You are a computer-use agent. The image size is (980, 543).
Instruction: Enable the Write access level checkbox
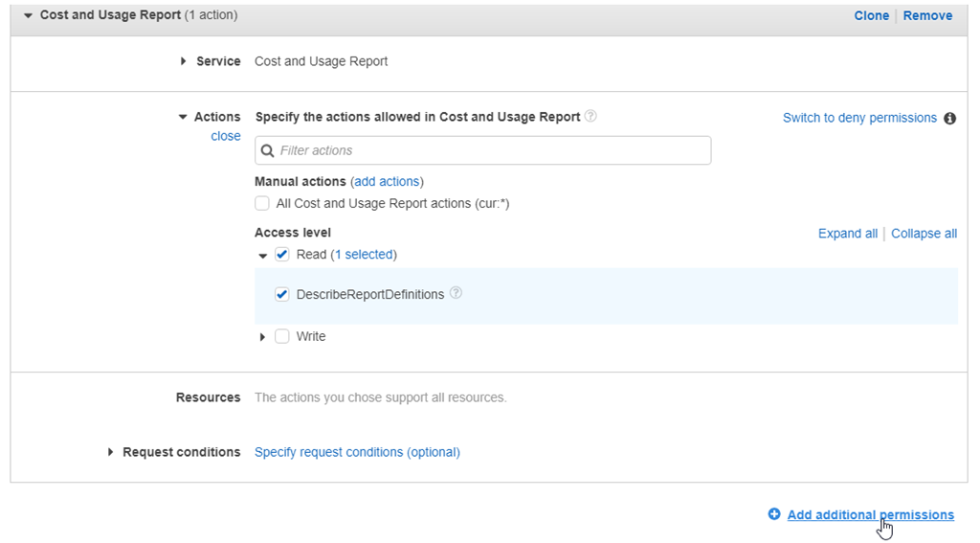tap(282, 336)
